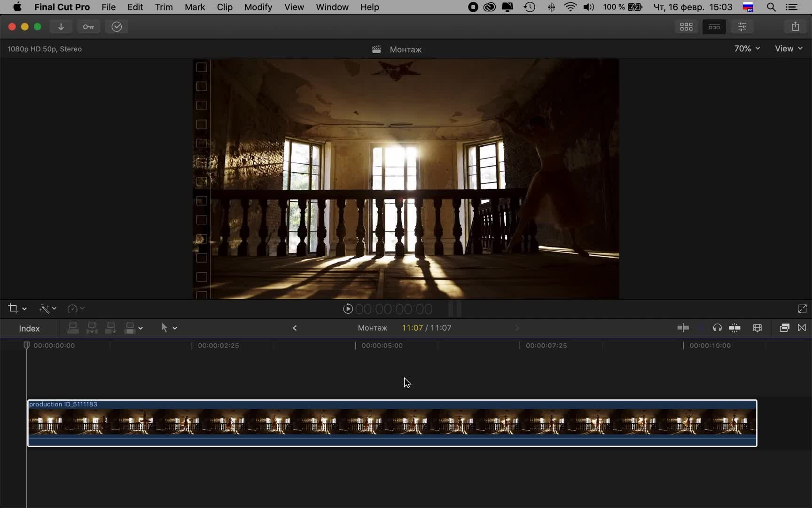The image size is (812, 508).
Task: Open the Clip menu
Action: click(224, 7)
